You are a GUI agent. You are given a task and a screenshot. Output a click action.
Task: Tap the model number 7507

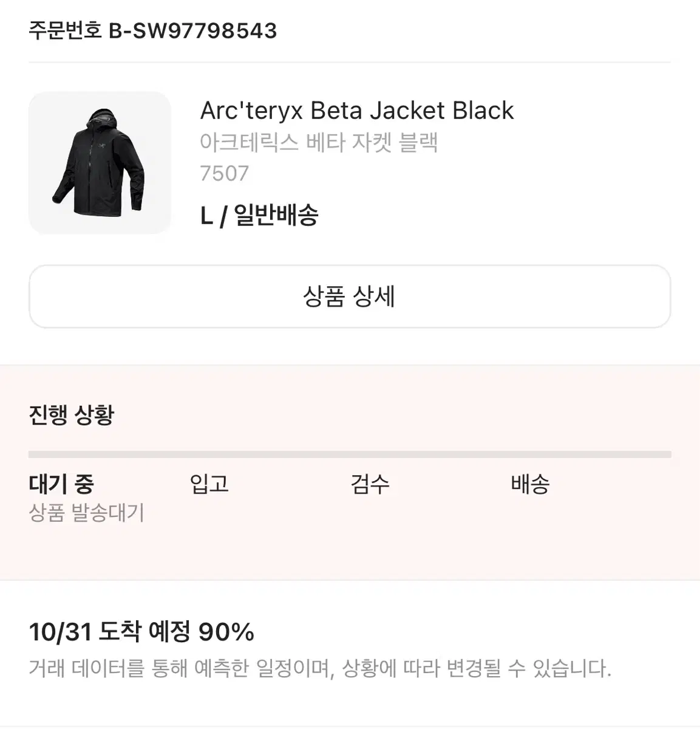[x=225, y=174]
